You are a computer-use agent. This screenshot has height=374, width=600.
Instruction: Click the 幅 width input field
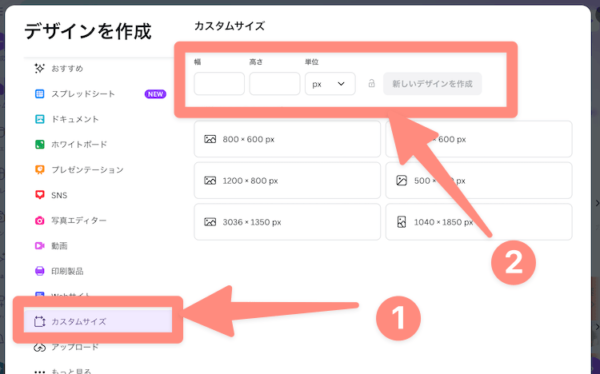coord(219,84)
